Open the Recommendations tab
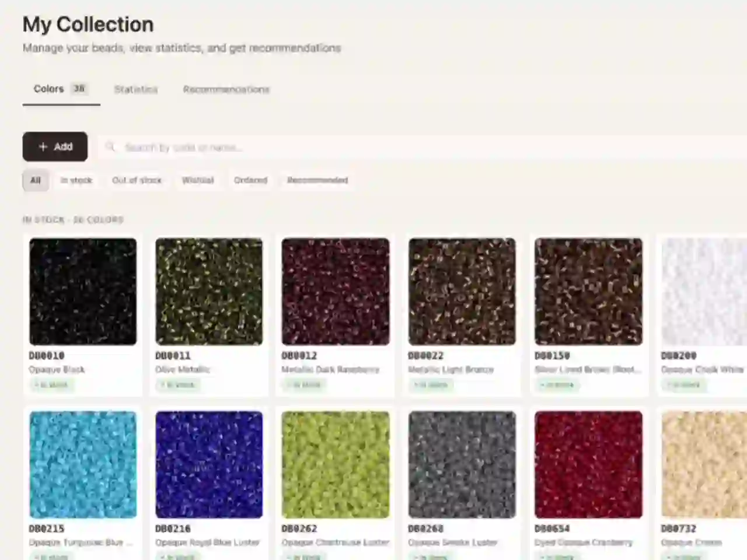747x560 pixels. coord(226,89)
